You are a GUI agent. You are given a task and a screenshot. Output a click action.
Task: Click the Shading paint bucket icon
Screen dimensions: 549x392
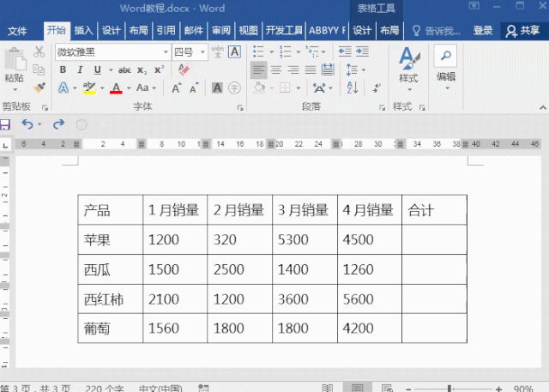(259, 87)
